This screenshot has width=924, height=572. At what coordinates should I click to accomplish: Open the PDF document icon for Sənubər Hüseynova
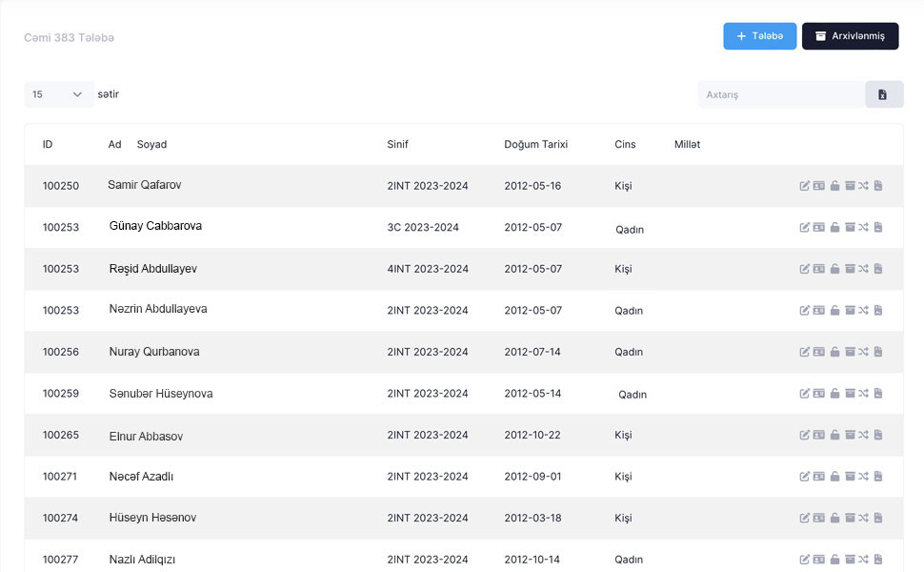point(878,394)
